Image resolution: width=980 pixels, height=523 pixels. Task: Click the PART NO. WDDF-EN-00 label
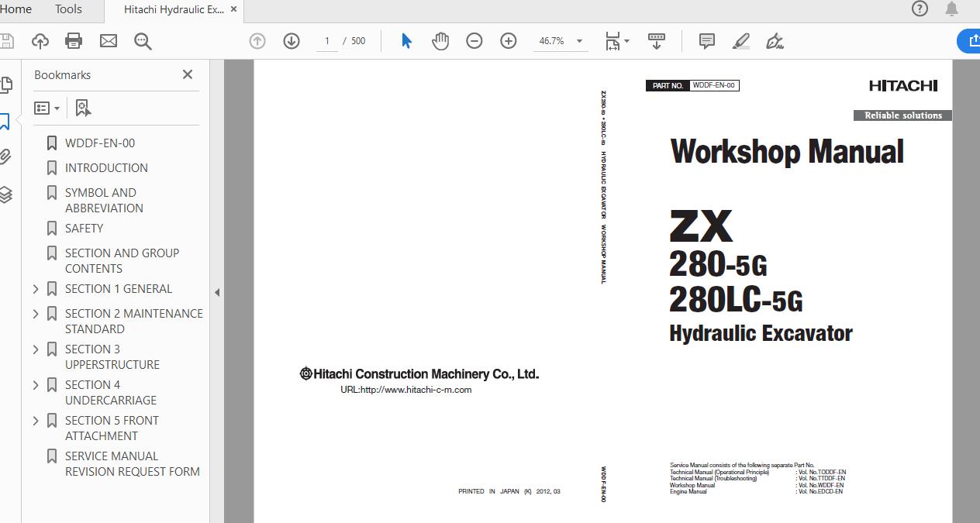tap(692, 85)
